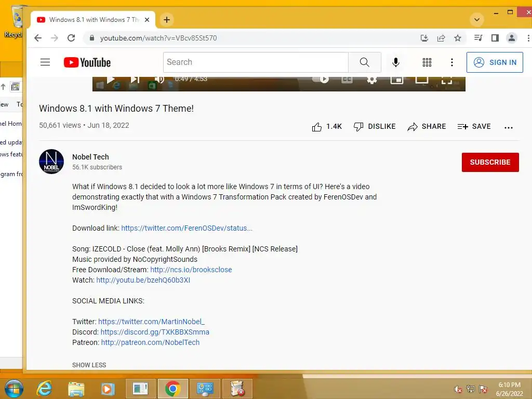Viewport: 532px width, 399px height.
Task: Open the Nobel Tech channel avatar
Action: pos(51,162)
